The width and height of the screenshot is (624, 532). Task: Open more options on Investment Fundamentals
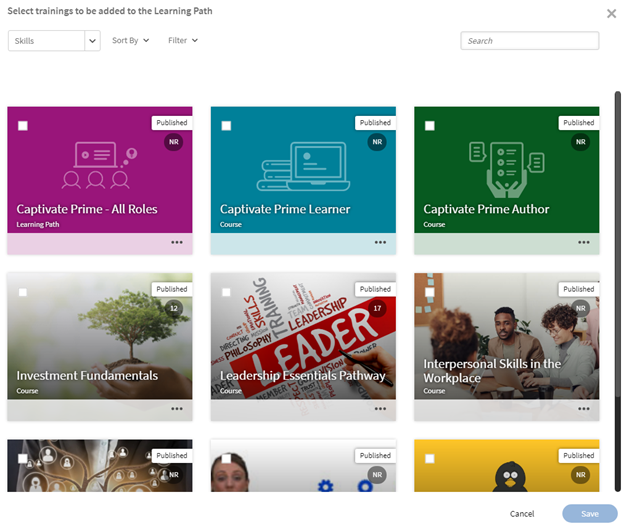pyautogui.click(x=177, y=409)
